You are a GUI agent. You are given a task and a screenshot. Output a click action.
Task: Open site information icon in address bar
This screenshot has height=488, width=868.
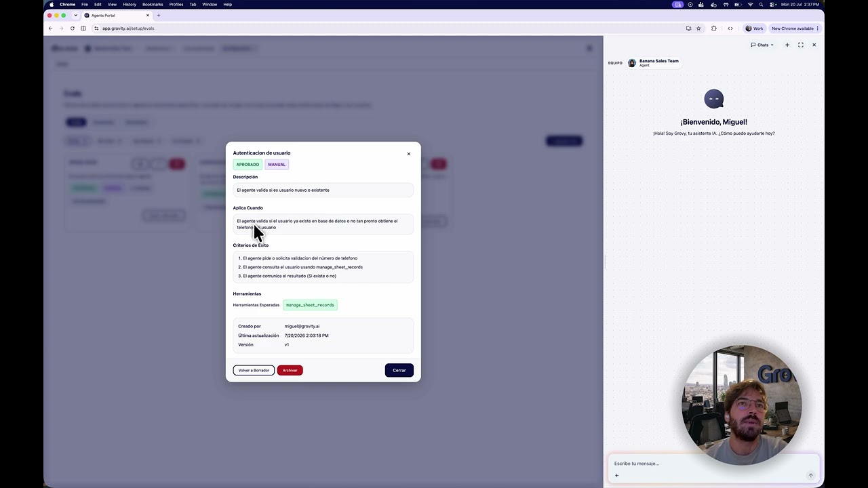(96, 28)
